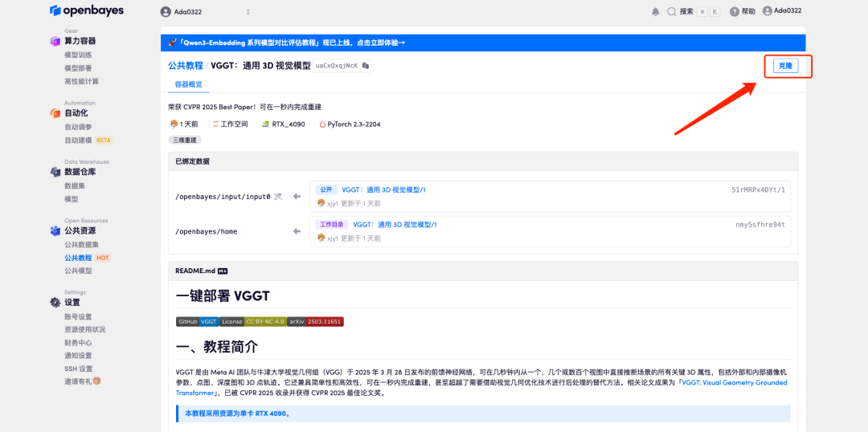This screenshot has height=432, width=868.
Task: Click the search magnifier icon
Action: [x=671, y=11]
